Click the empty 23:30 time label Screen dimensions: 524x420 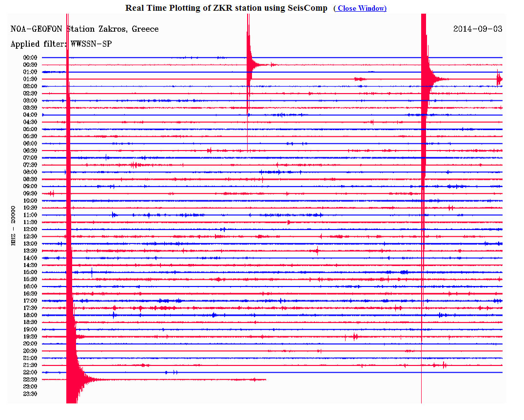[x=30, y=394]
